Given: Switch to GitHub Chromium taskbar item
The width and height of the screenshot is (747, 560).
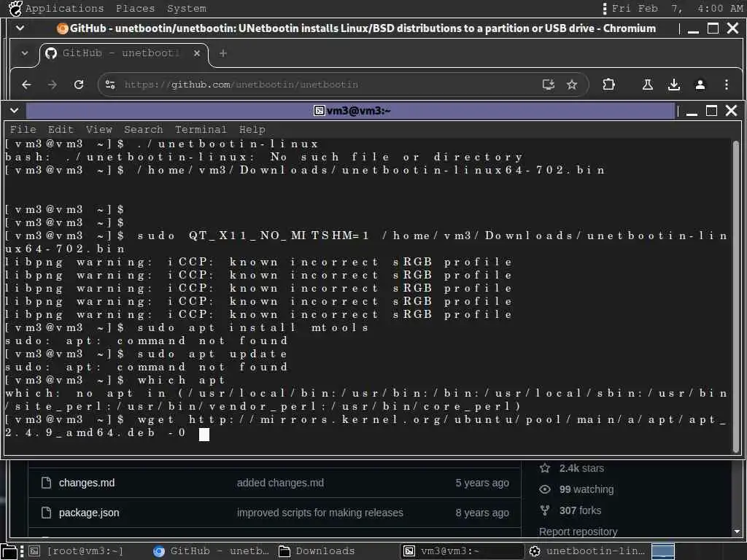Looking at the screenshot, I should 211,551.
